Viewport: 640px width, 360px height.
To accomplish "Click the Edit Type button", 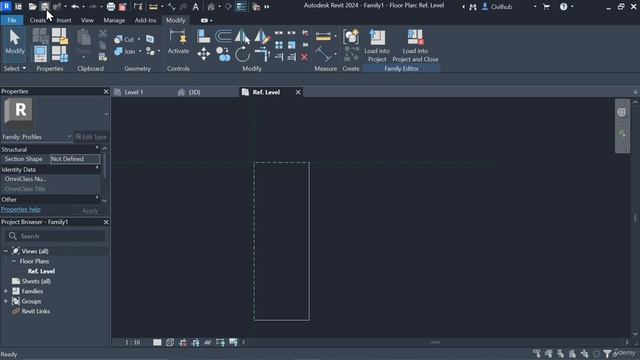I will click(91, 137).
